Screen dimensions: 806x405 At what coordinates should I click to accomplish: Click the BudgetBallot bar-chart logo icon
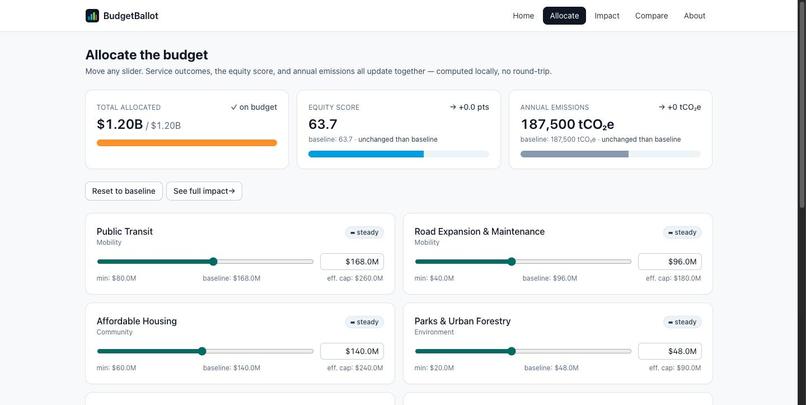(x=92, y=15)
